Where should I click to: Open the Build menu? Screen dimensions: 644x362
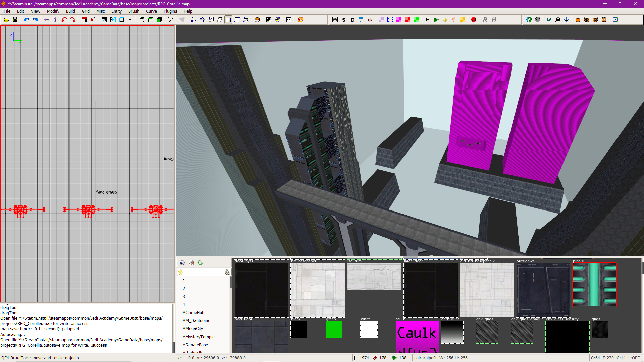(70, 11)
